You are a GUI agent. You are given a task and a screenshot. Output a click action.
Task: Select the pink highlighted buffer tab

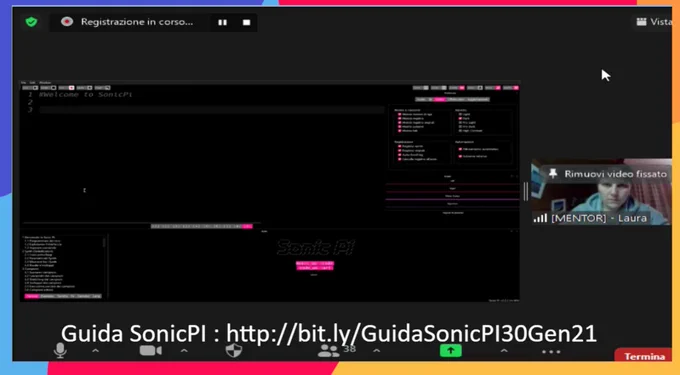click(x=247, y=226)
